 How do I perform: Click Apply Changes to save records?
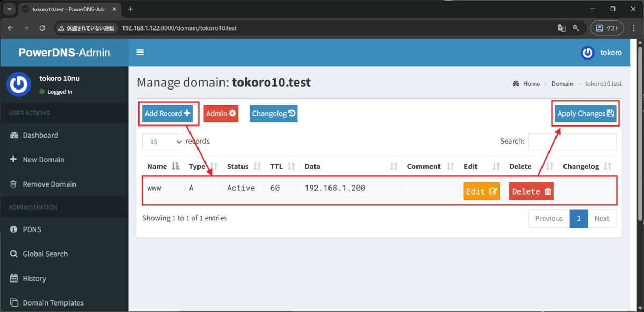[586, 113]
